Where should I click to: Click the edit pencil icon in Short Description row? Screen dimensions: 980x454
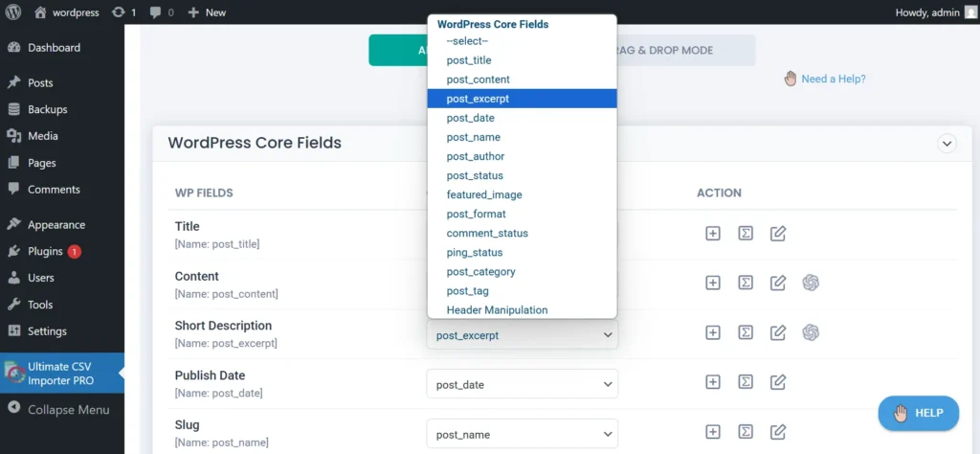pos(778,332)
